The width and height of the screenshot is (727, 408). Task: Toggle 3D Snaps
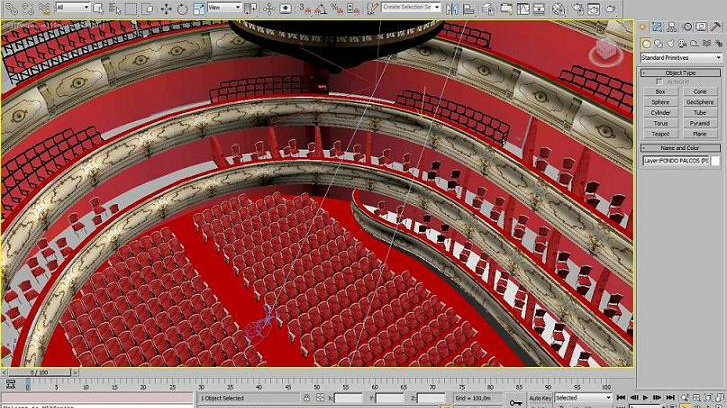click(305, 8)
